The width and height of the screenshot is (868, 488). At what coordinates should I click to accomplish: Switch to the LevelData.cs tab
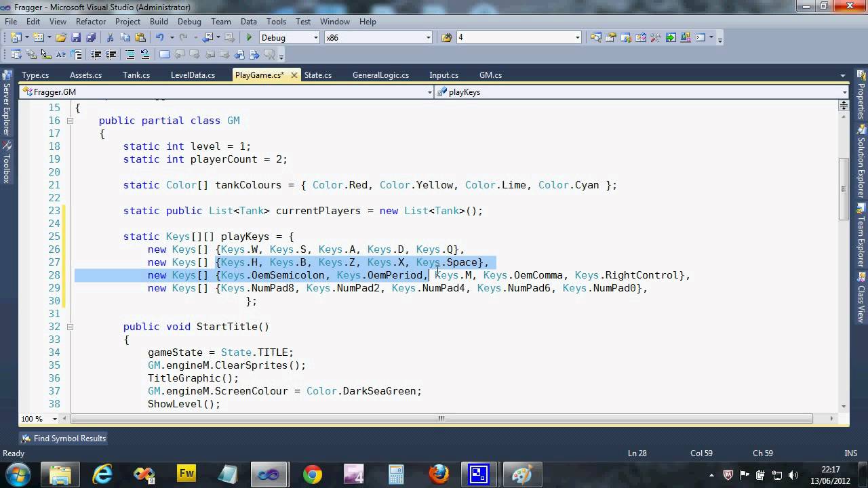pyautogui.click(x=193, y=75)
